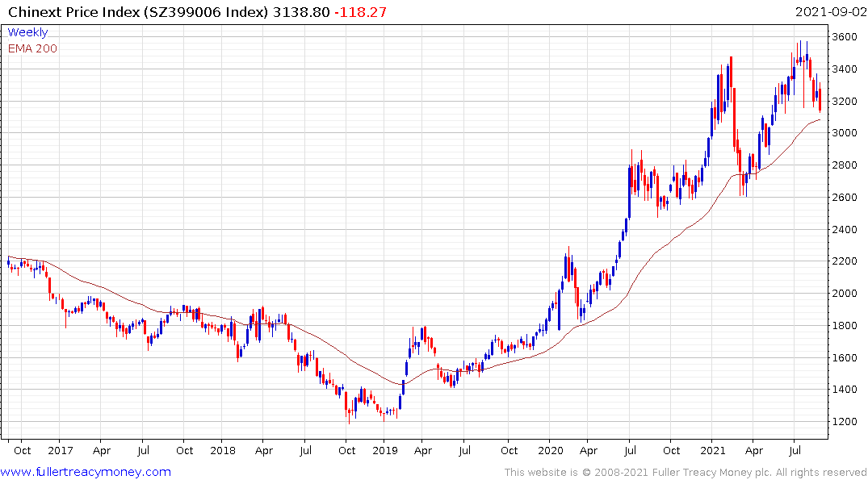Click the blue 'Weekly' interval label
Image resolution: width=868 pixels, height=484 pixels.
[27, 32]
